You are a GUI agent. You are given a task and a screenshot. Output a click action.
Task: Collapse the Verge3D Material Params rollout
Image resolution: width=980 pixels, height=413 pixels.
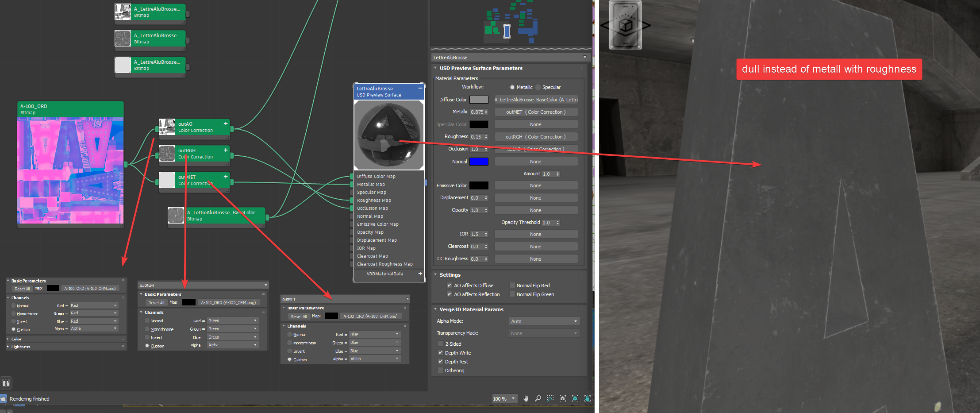[x=435, y=309]
